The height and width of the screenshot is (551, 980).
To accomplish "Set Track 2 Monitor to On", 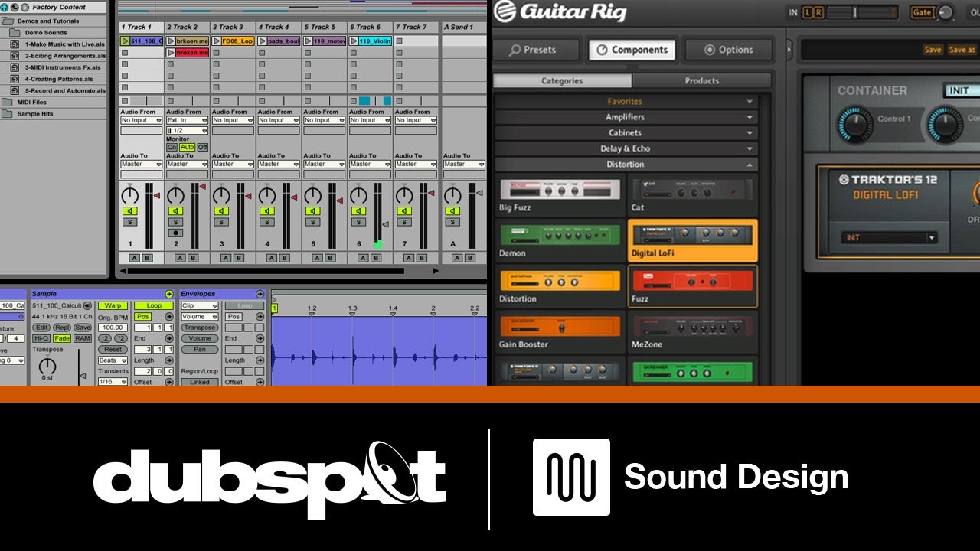I will click(x=171, y=147).
